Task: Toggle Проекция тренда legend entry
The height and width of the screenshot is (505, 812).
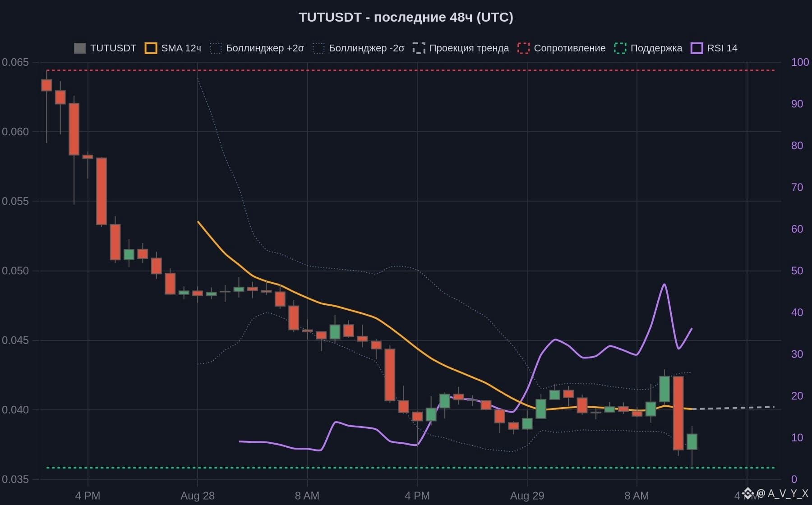Action: tap(461, 48)
